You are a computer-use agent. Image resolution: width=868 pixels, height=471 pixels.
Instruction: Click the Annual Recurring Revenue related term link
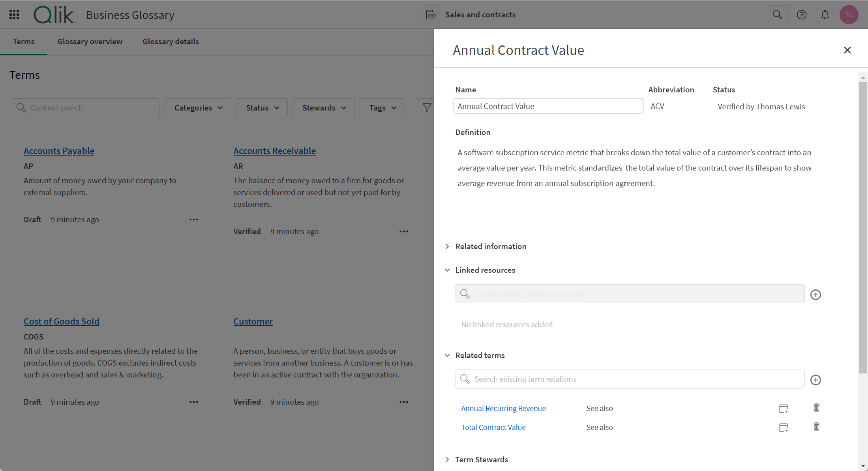tap(502, 408)
